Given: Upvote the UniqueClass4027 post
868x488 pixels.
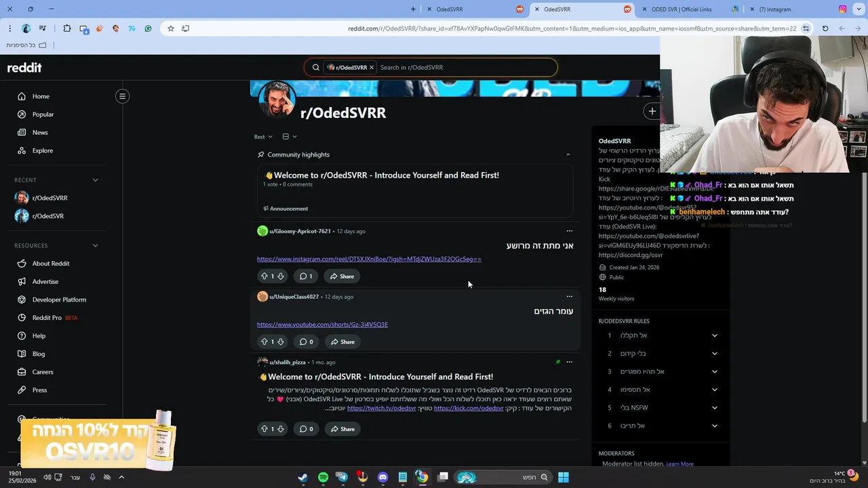Looking at the screenshot, I should click(264, 342).
